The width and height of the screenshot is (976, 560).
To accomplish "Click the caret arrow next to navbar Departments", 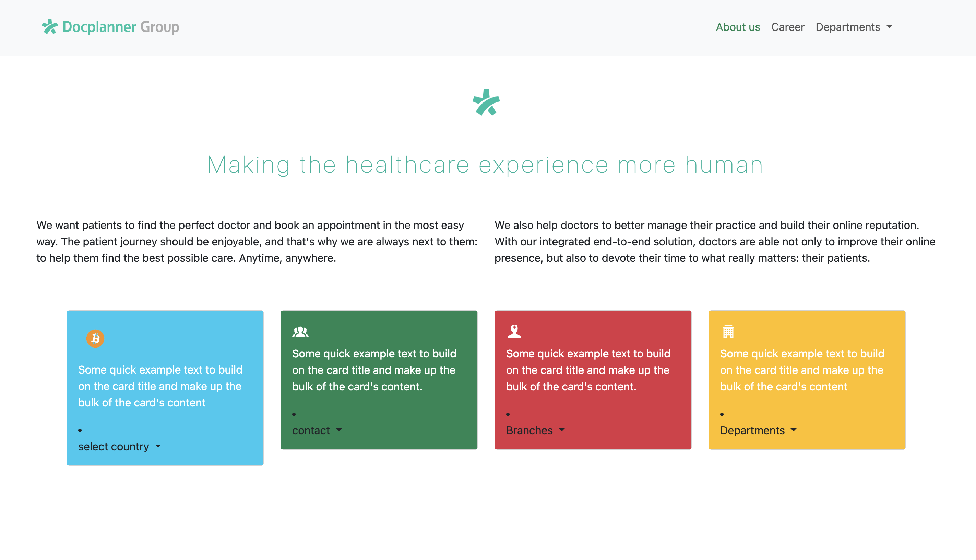I will [889, 27].
